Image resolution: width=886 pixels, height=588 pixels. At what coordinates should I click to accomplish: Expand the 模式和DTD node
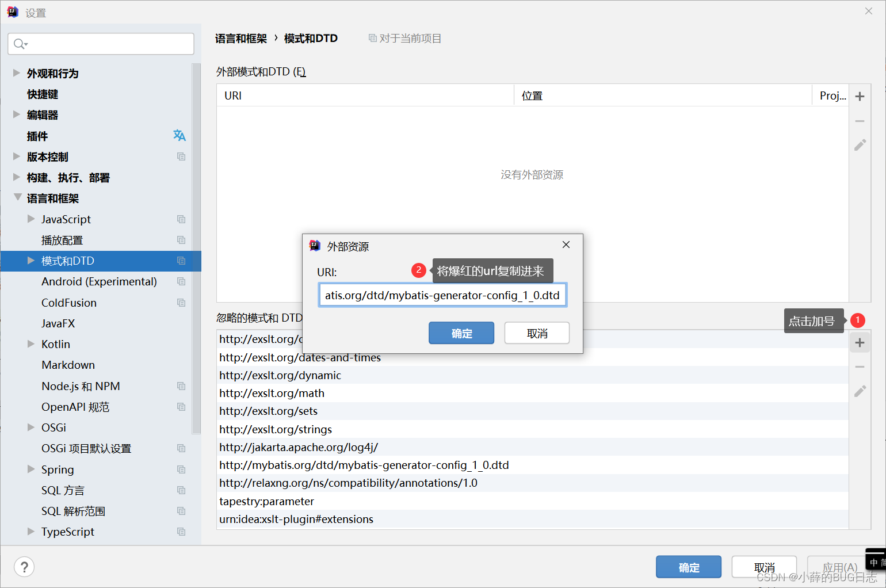click(x=31, y=261)
